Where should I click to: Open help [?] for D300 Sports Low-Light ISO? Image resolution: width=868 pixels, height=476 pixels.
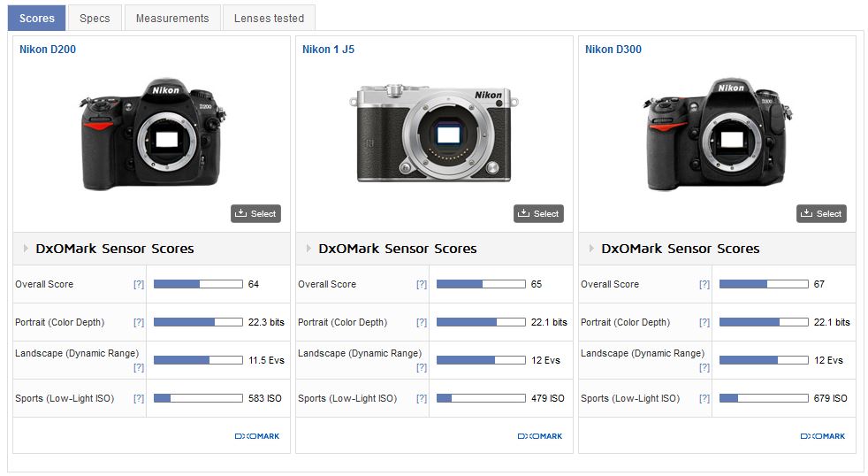pos(704,398)
